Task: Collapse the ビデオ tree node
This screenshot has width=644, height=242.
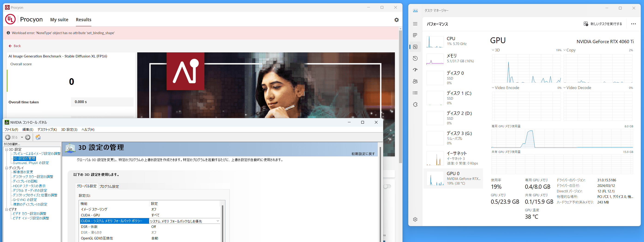Action: tap(6, 209)
